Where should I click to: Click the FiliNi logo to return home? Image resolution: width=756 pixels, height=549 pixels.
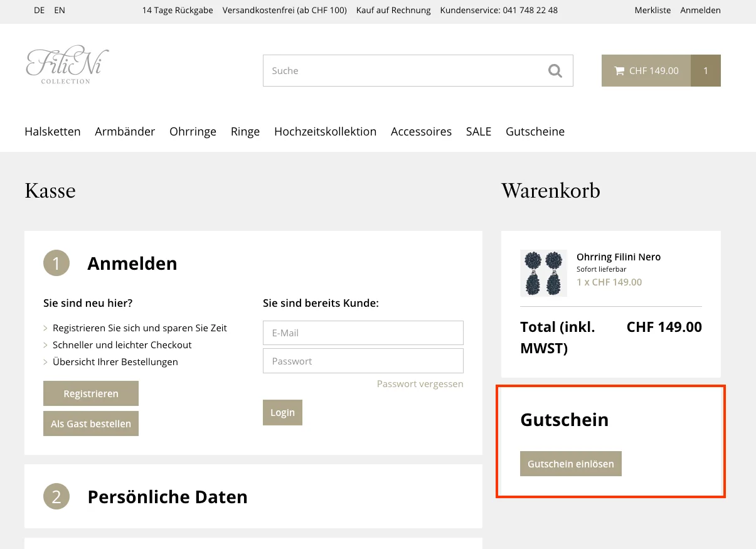coord(67,64)
